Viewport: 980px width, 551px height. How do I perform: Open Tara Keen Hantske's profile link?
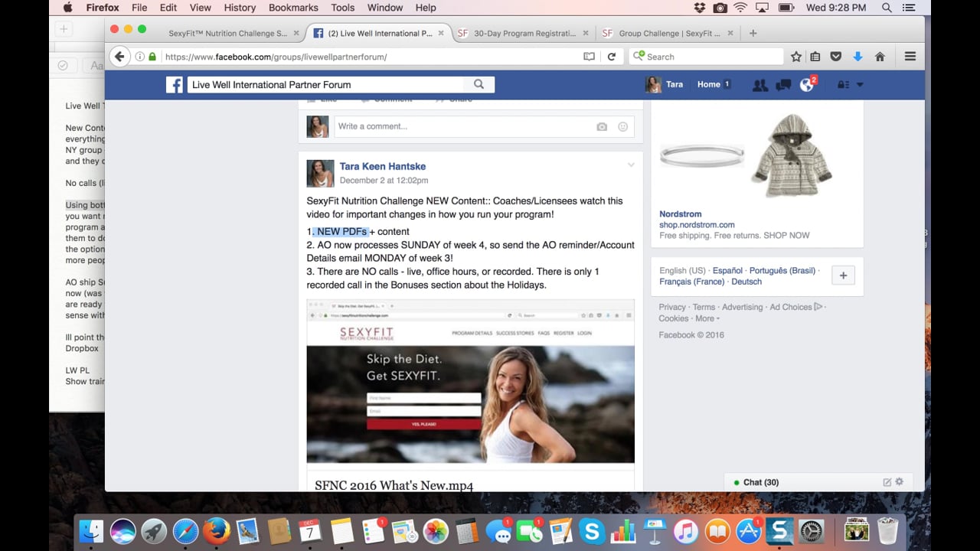pos(383,166)
